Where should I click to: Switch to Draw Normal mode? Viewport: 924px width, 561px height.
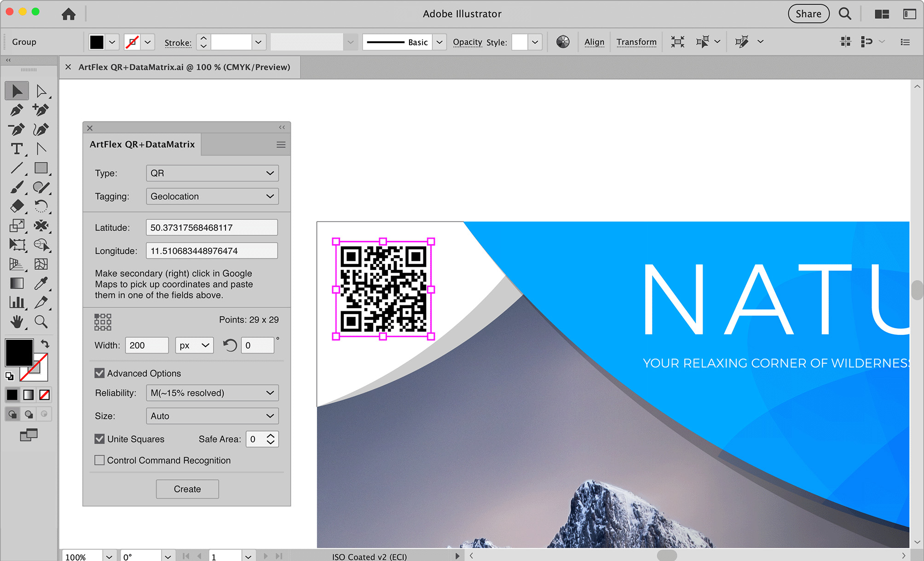13,414
